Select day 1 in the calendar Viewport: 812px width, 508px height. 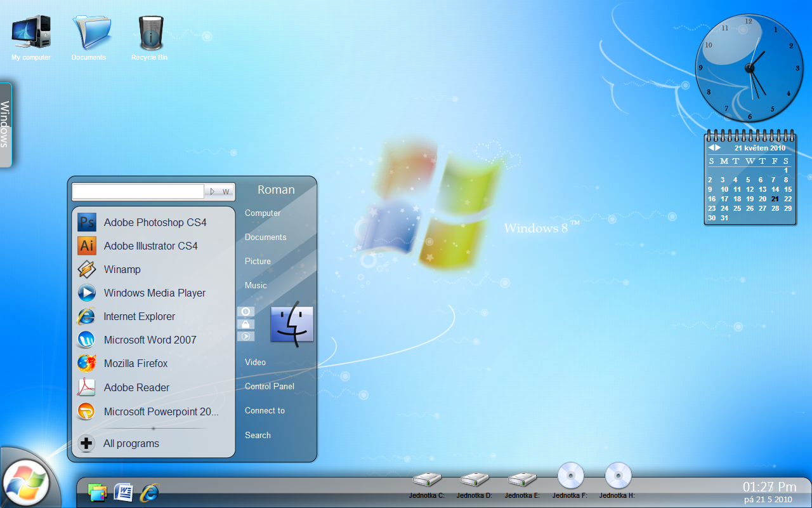[x=786, y=170]
